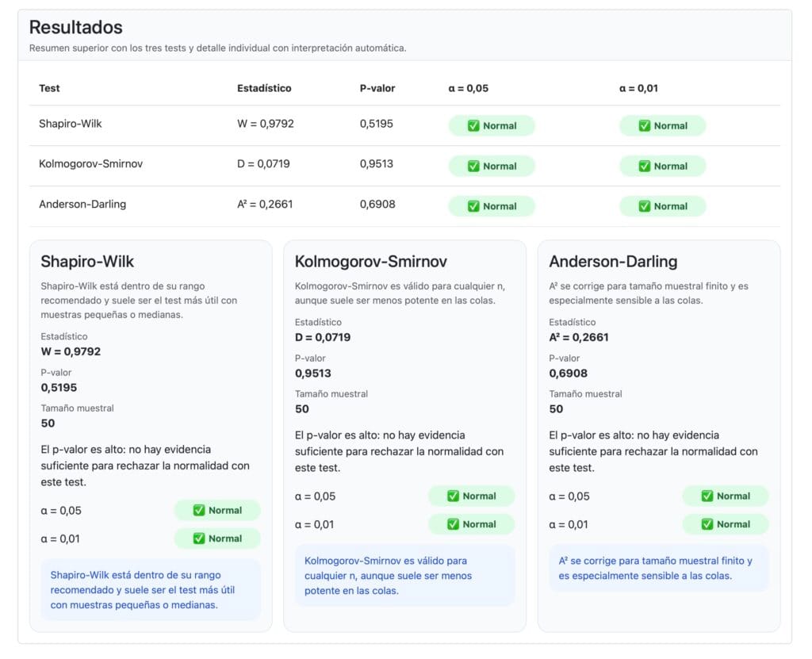The width and height of the screenshot is (812, 659).
Task: Click p-value 0,9513 in the summary table
Action: tap(377, 163)
